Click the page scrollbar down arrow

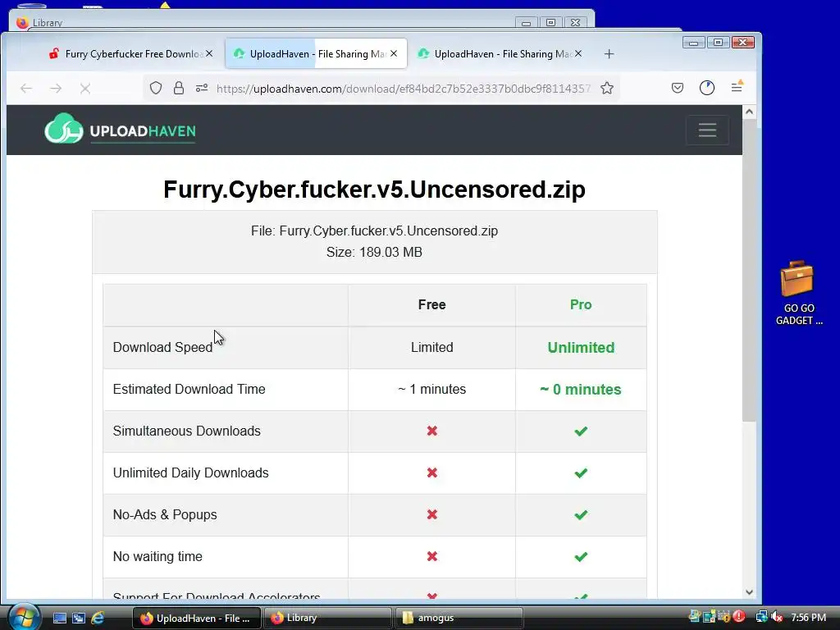pyautogui.click(x=750, y=592)
